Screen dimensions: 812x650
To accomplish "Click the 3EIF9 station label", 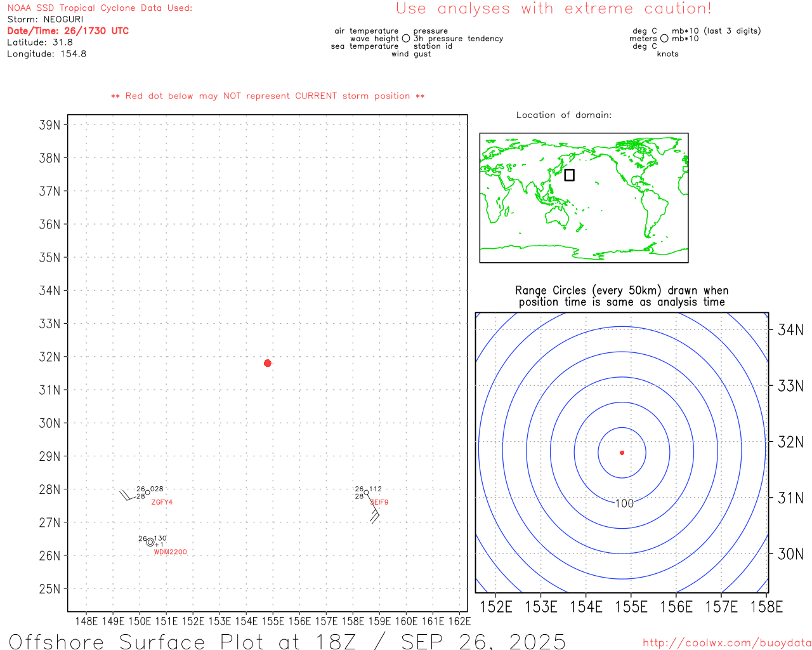I will tap(379, 502).
